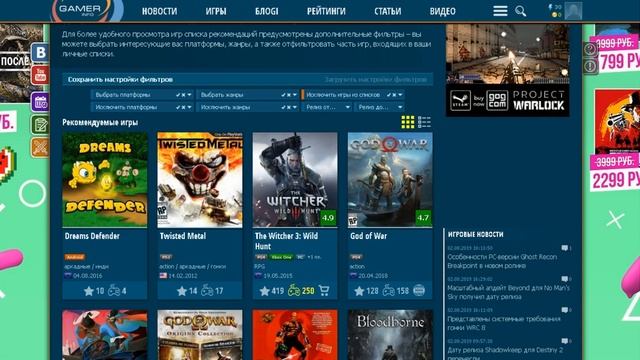
Task: Switch to grid view of games
Action: (407, 122)
